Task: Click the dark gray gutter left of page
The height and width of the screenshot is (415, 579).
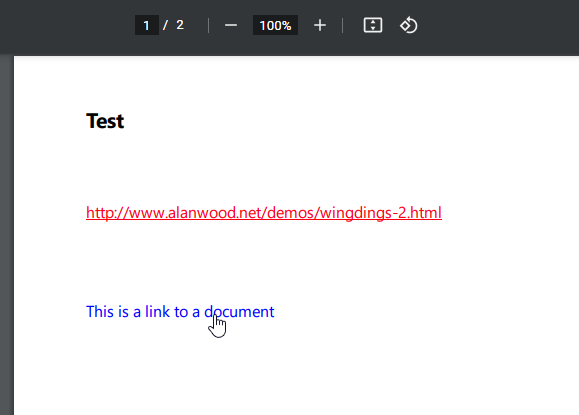Action: point(7,235)
